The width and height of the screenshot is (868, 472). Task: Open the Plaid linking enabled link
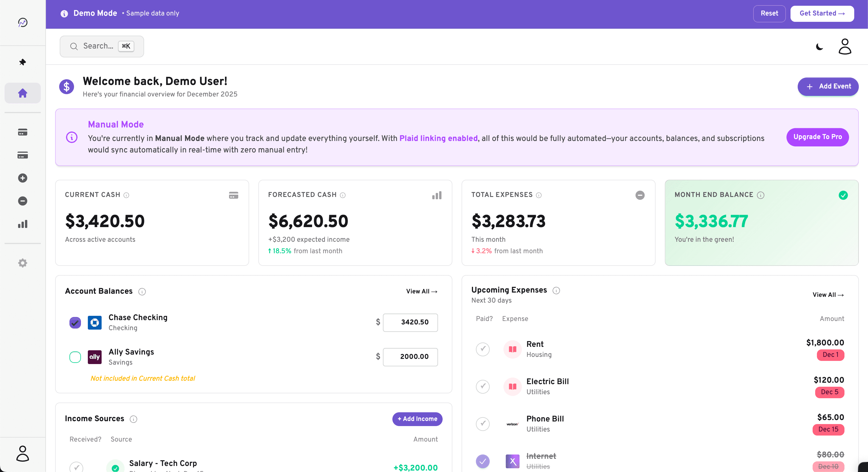click(x=438, y=138)
